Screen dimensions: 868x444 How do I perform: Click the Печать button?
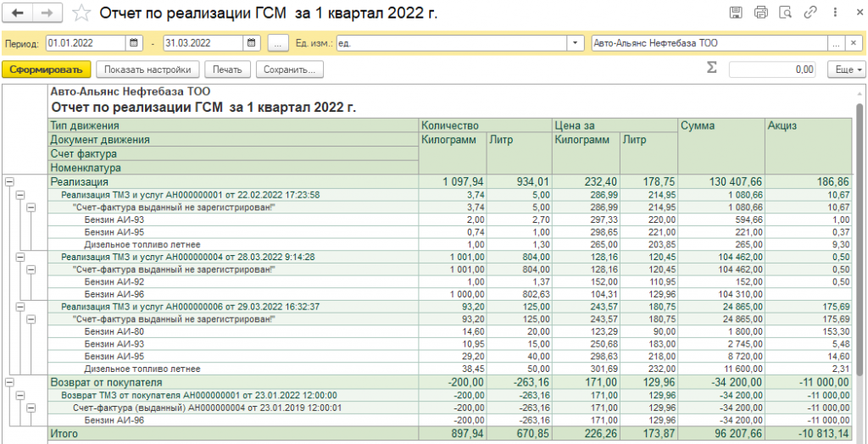(226, 69)
